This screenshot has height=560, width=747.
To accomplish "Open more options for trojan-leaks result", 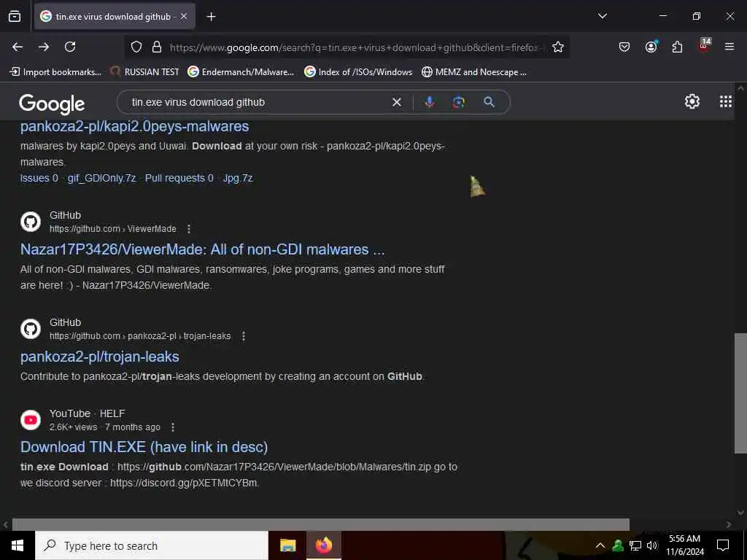I will click(244, 336).
